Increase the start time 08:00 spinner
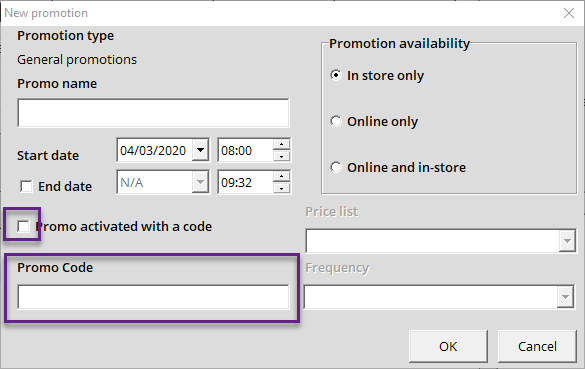 point(282,145)
